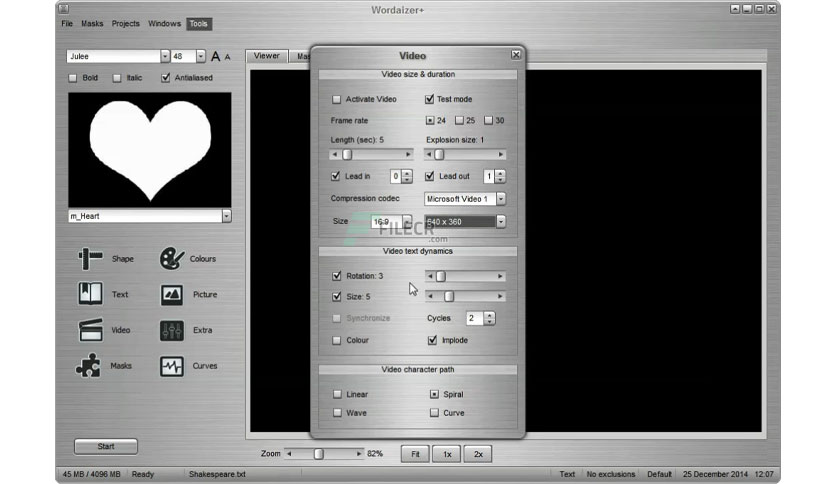
Task: Click right arrow of Explosion size slider
Action: click(501, 155)
